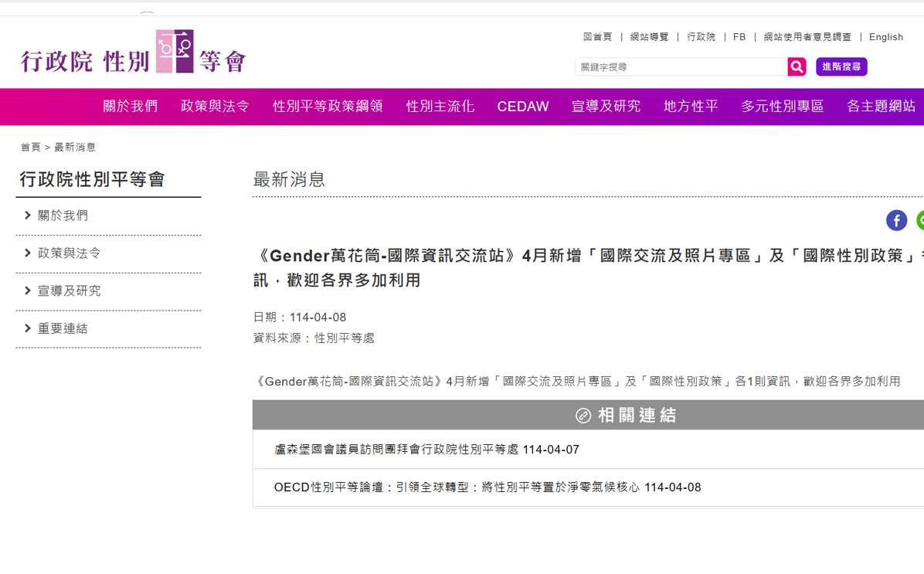Viewport: 924px width, 574px height.
Task: Expand 政策與法令 sidebar section
Action: pos(69,253)
